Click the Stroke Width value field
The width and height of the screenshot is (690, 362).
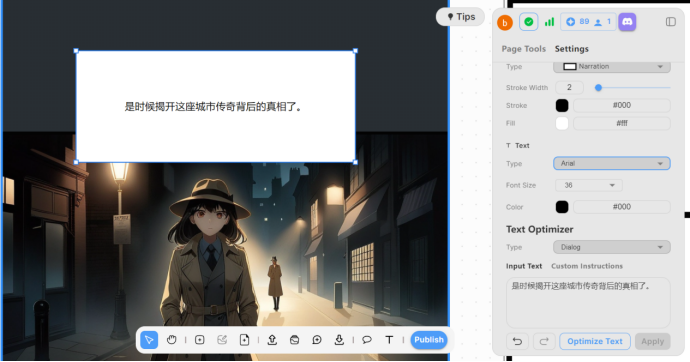[x=569, y=88]
